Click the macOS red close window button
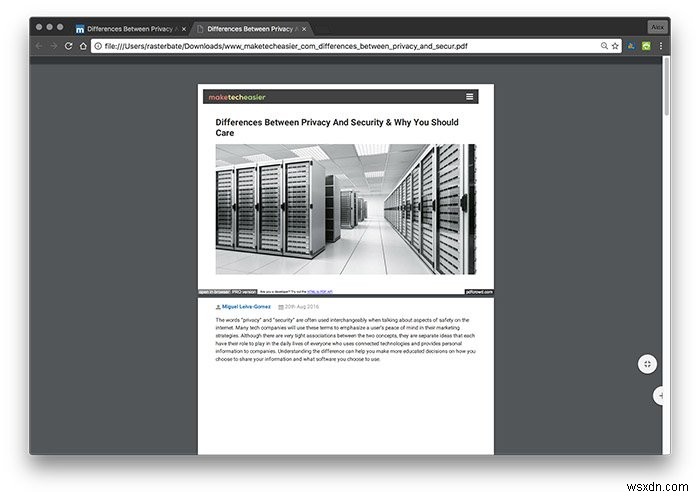This screenshot has width=700, height=497. coord(39,27)
